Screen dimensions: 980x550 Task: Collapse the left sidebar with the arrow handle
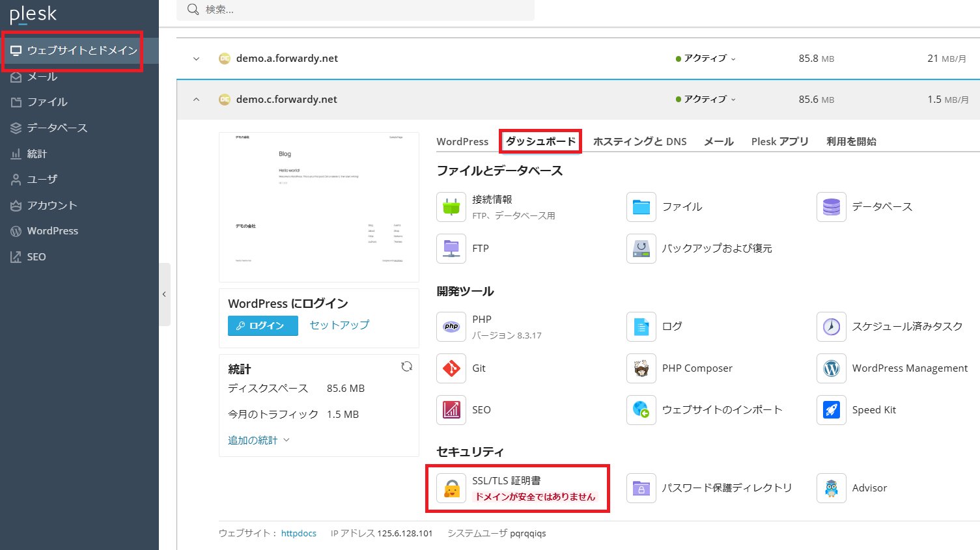coord(165,294)
